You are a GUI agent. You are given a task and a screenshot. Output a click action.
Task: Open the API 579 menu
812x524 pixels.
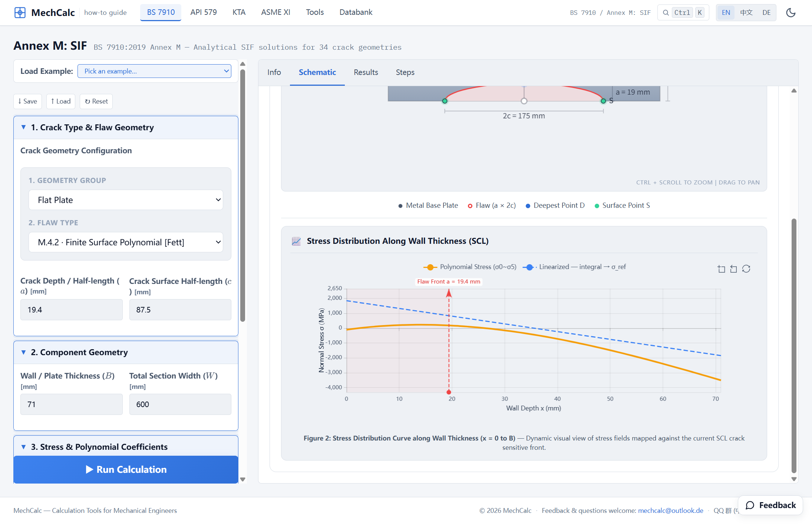point(204,12)
